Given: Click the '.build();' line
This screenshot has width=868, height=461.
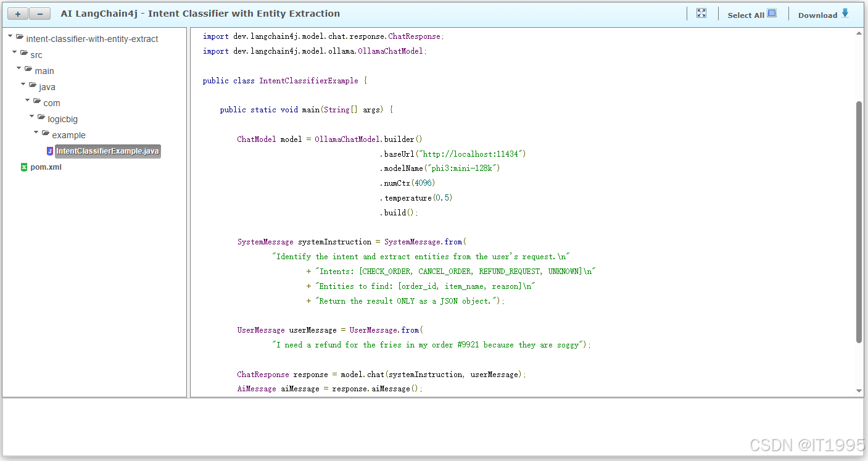Looking at the screenshot, I should [x=399, y=213].
